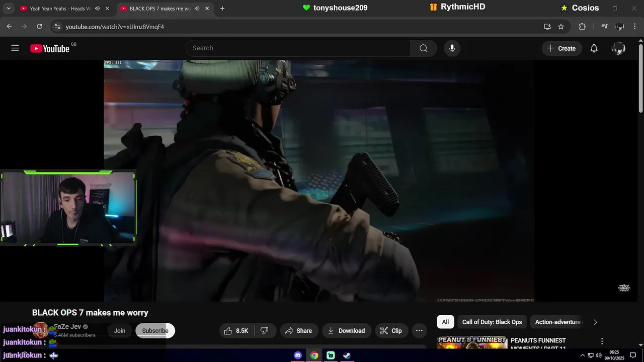Expand the tab search dropdown arrow
The image size is (644, 362).
[9, 9]
